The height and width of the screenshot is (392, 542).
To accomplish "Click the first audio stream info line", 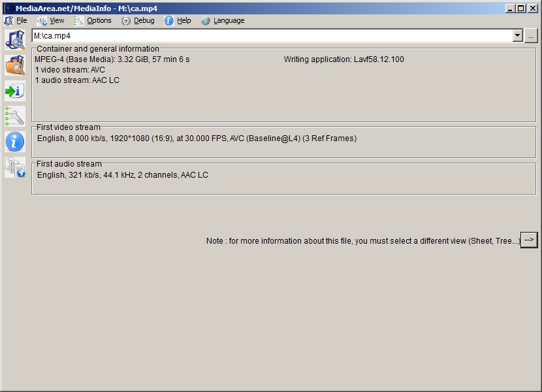I will (x=123, y=175).
